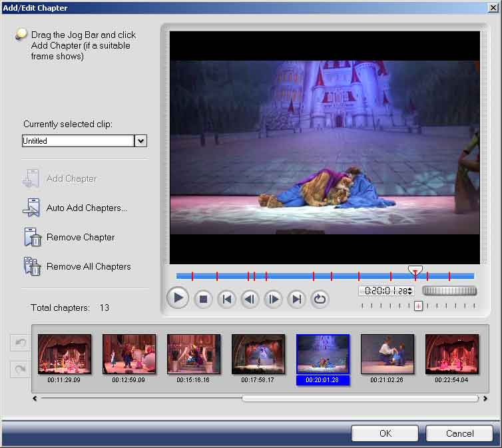Close the Add/Edit Chapter dialog
The width and height of the screenshot is (502, 448).
pyautogui.click(x=493, y=7)
